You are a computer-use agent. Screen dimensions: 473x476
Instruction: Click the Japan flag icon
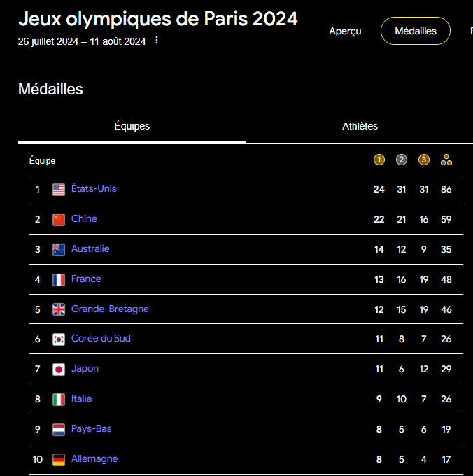(59, 369)
